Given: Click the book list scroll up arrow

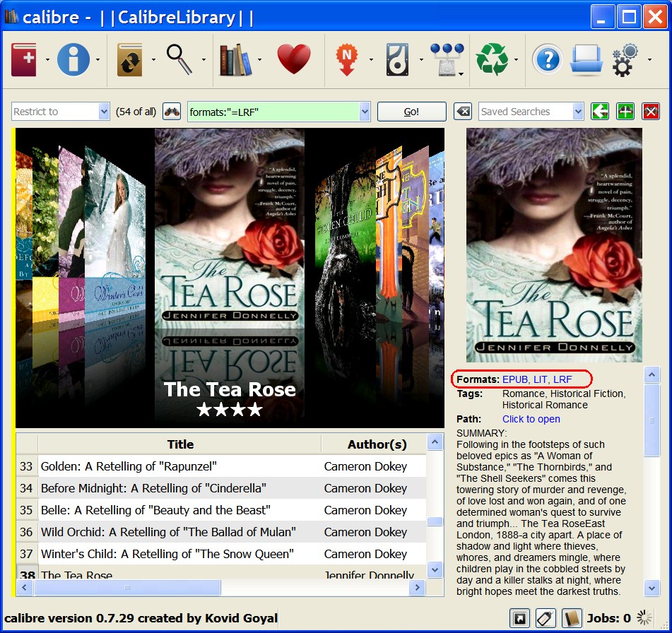Looking at the screenshot, I should point(435,442).
